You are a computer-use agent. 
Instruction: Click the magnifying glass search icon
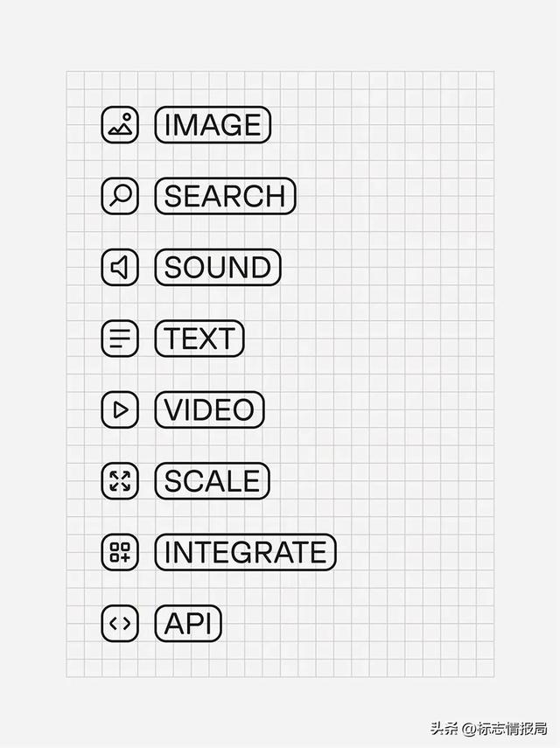tap(120, 196)
